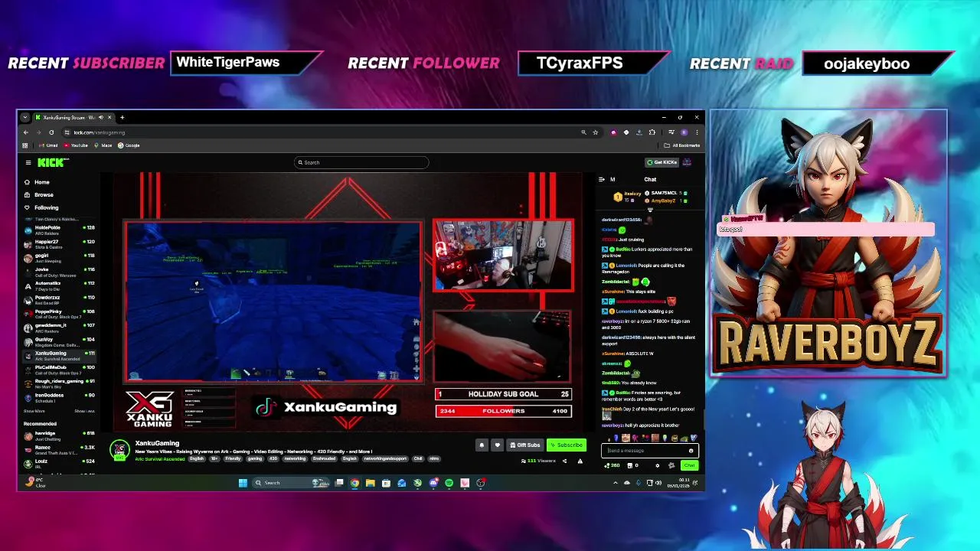Screen dimensions: 980x551
Task: Select XankuGaming in following list
Action: (x=60, y=355)
